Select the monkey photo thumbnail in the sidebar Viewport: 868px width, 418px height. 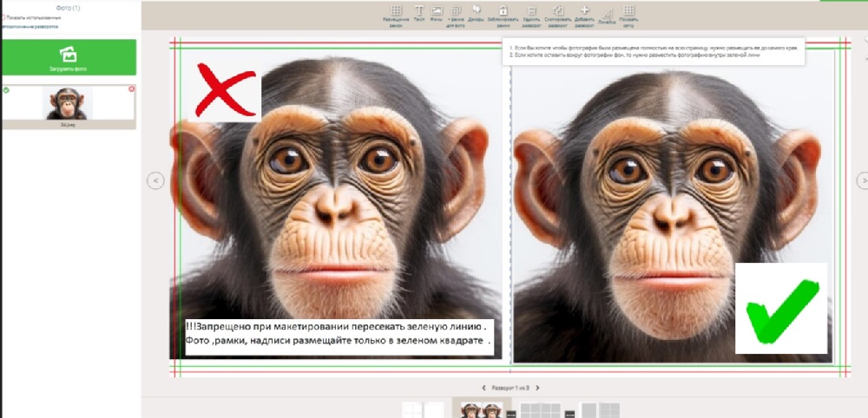68,104
